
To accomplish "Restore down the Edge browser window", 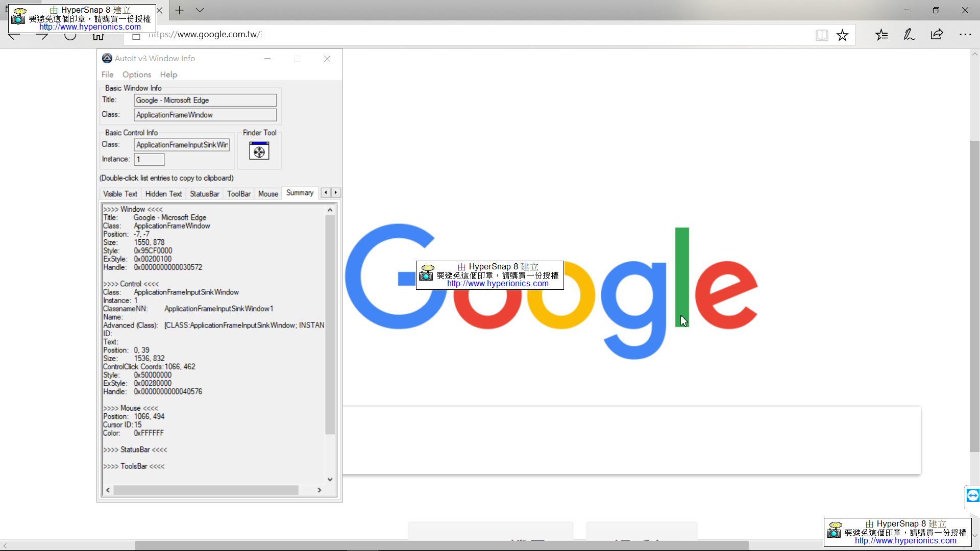I will click(936, 10).
